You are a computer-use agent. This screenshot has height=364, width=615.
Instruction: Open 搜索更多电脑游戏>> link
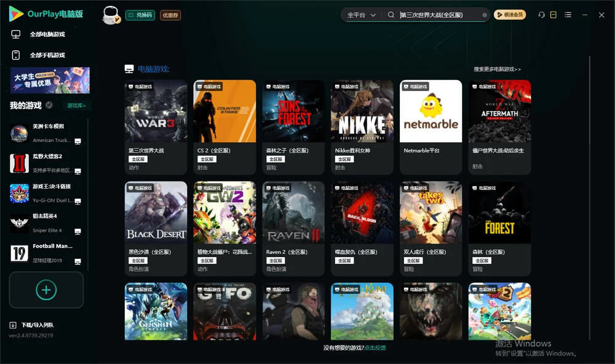pos(497,69)
